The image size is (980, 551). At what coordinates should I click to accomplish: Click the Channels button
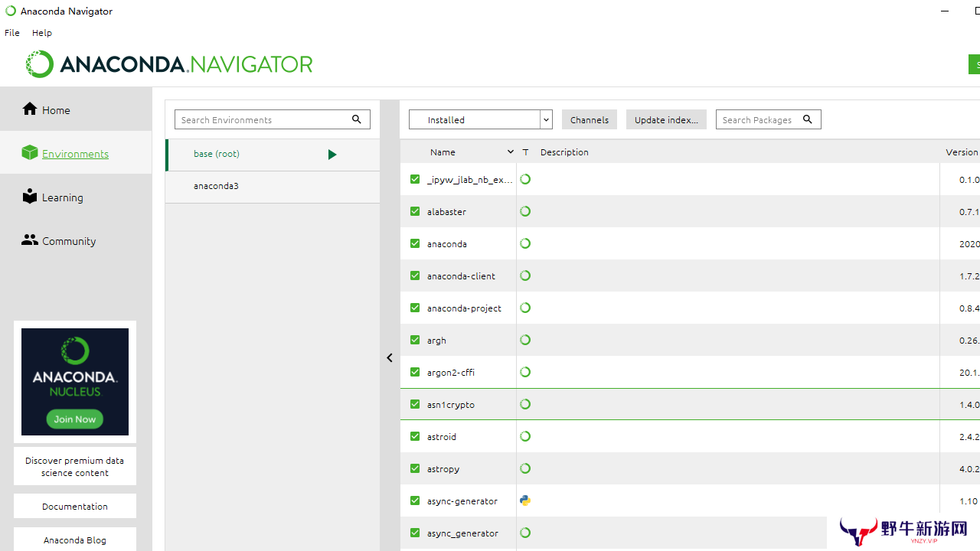click(590, 119)
